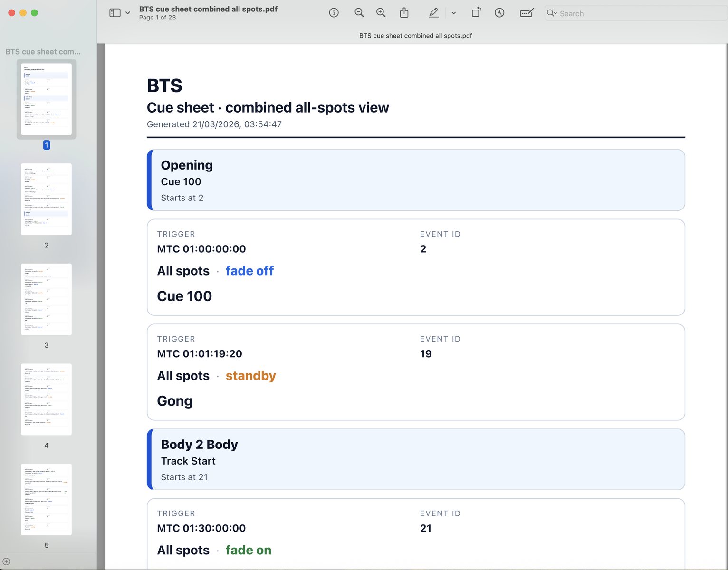
Task: Expand the highlight color dropdown arrow
Action: point(454,13)
